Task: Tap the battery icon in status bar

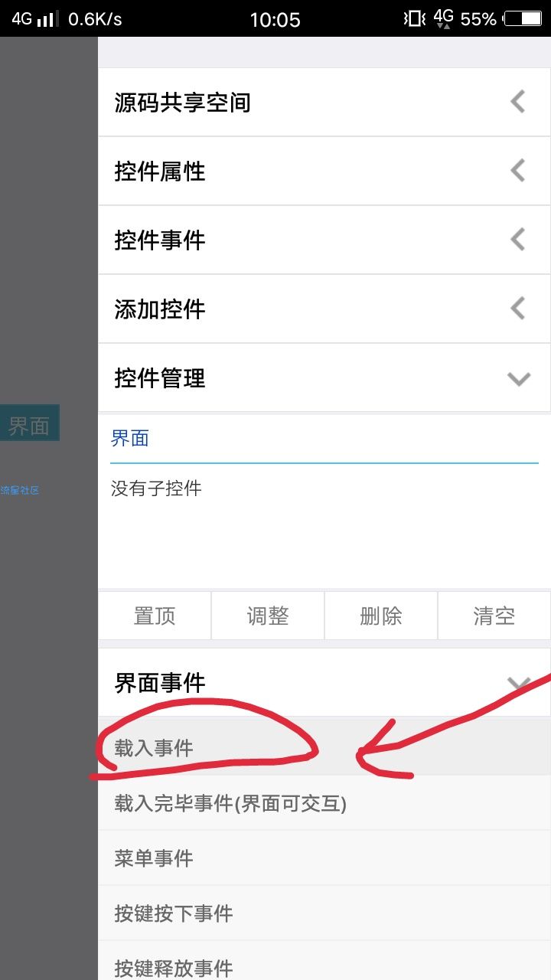Action: [x=523, y=18]
